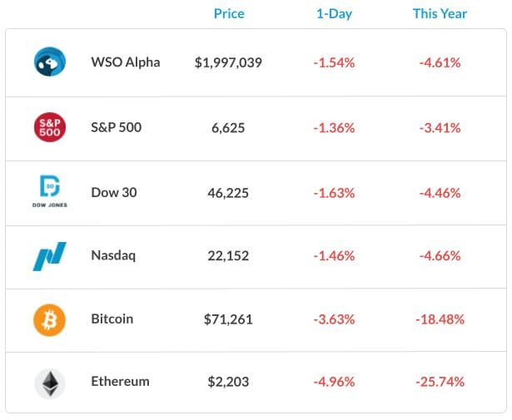The image size is (512, 420).
Task: Click Ethereum's 1-Day change -4.96%
Action: tap(333, 383)
